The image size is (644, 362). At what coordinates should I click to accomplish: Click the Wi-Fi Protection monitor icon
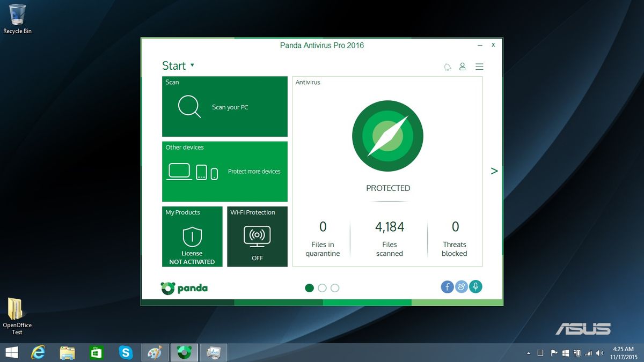click(257, 237)
